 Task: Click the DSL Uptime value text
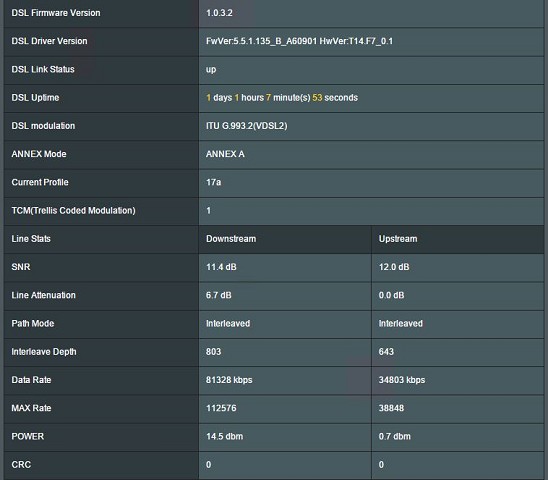point(282,98)
